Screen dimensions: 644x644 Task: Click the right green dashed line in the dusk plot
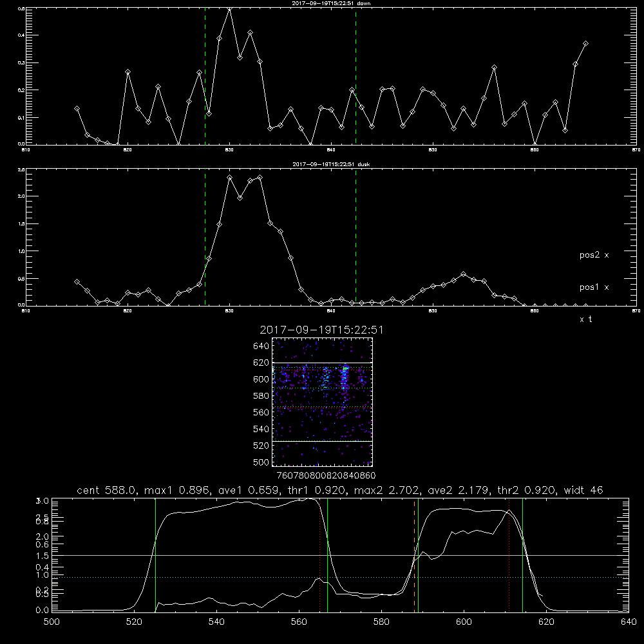[x=355, y=238]
